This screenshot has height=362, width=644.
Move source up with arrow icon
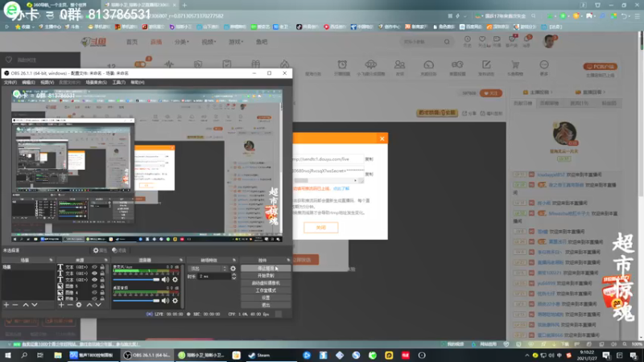click(89, 305)
